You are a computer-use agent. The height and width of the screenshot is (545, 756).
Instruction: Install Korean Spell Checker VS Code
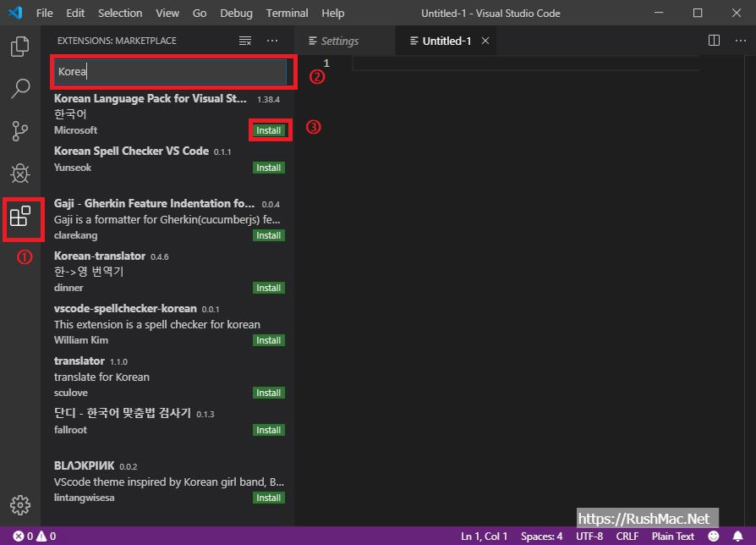coord(269,168)
